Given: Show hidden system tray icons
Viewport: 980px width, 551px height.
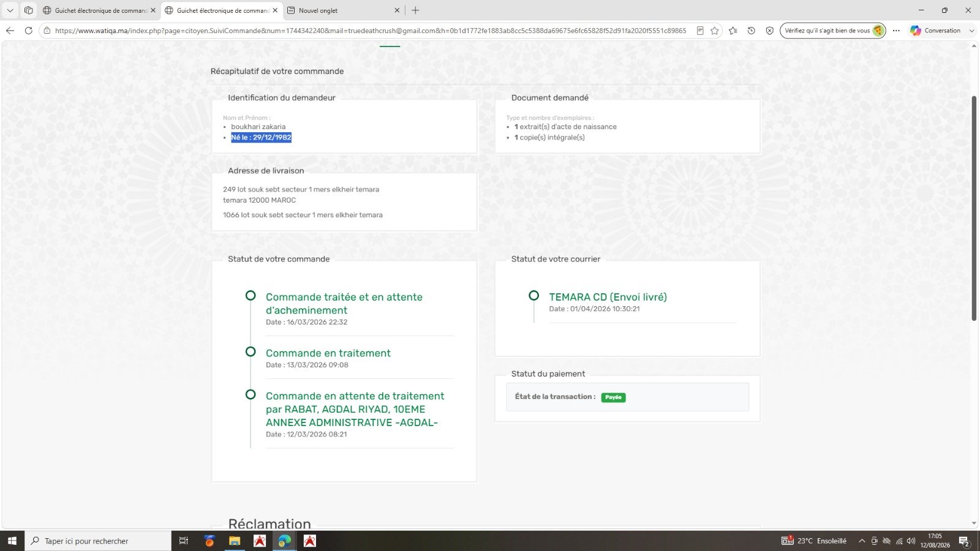Looking at the screenshot, I should [862, 541].
